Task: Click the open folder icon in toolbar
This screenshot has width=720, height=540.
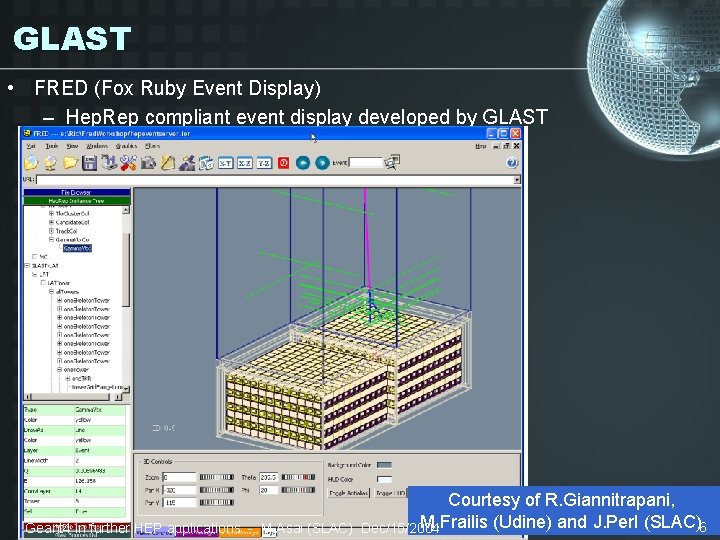Action: coord(70,163)
